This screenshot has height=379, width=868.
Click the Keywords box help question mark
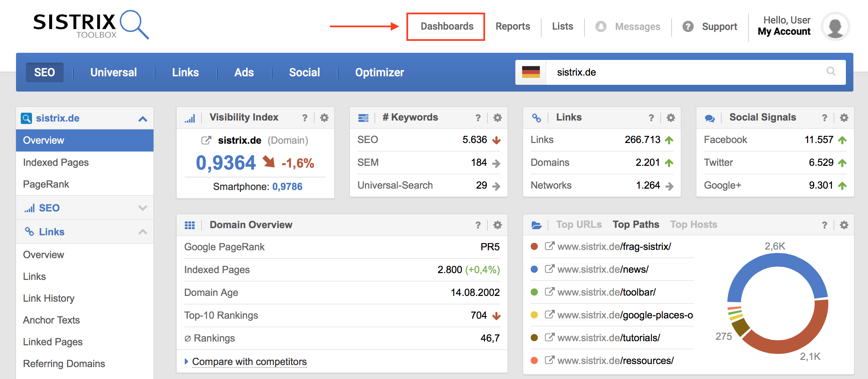(478, 118)
